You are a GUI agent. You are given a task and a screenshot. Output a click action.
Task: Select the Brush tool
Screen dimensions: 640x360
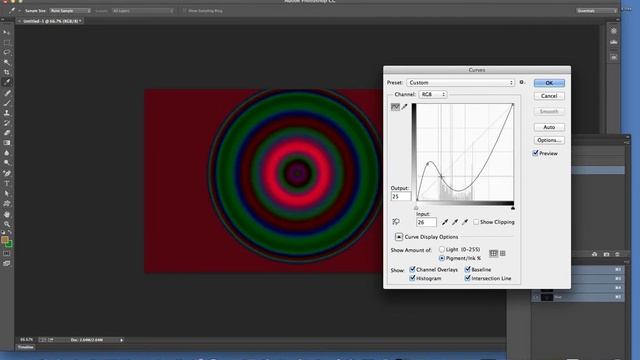click(7, 103)
